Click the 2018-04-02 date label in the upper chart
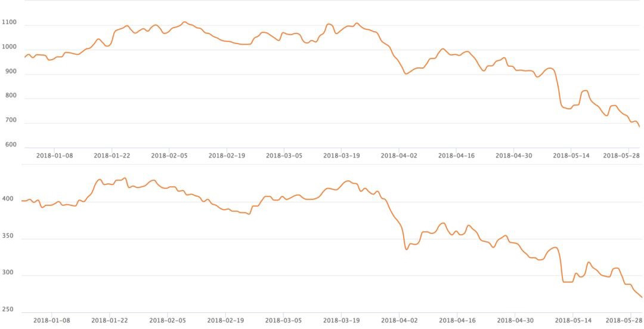The width and height of the screenshot is (644, 329). pos(399,155)
